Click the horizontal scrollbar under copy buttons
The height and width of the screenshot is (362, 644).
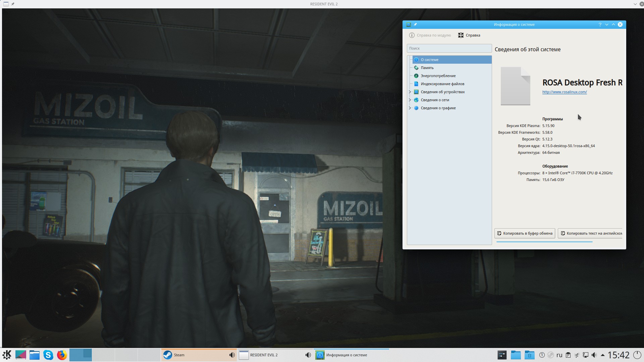[544, 242]
